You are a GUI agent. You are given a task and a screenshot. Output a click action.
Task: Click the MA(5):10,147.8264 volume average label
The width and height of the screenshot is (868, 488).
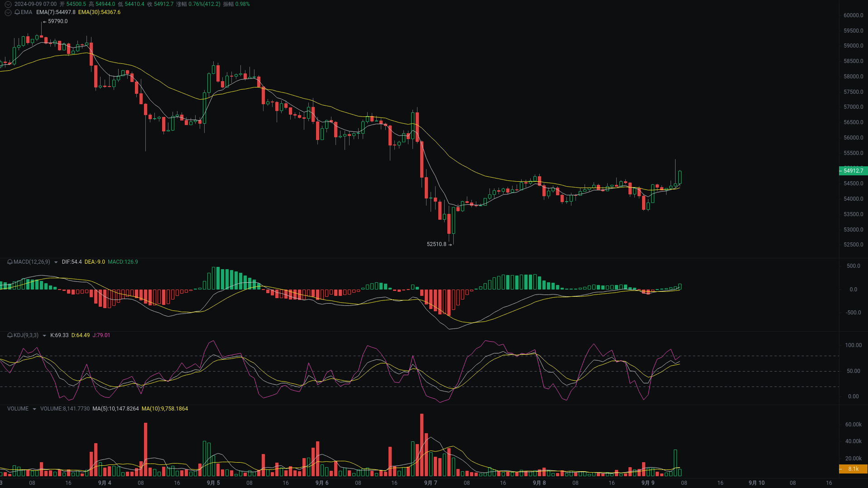tap(115, 408)
